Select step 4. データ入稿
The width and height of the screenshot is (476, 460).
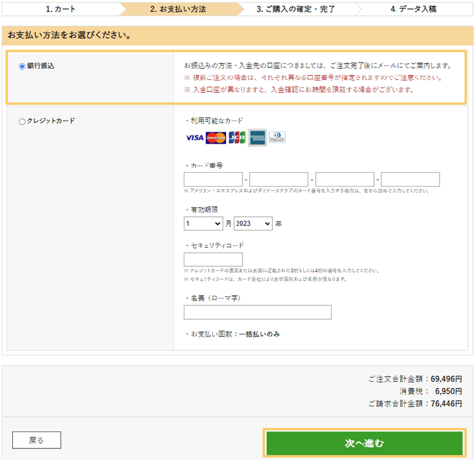414,9
